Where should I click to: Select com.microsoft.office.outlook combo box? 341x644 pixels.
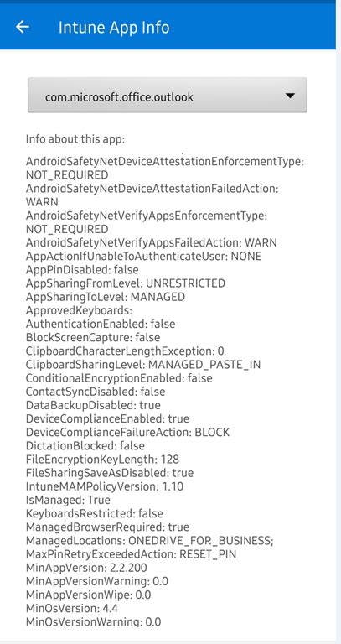pos(168,95)
